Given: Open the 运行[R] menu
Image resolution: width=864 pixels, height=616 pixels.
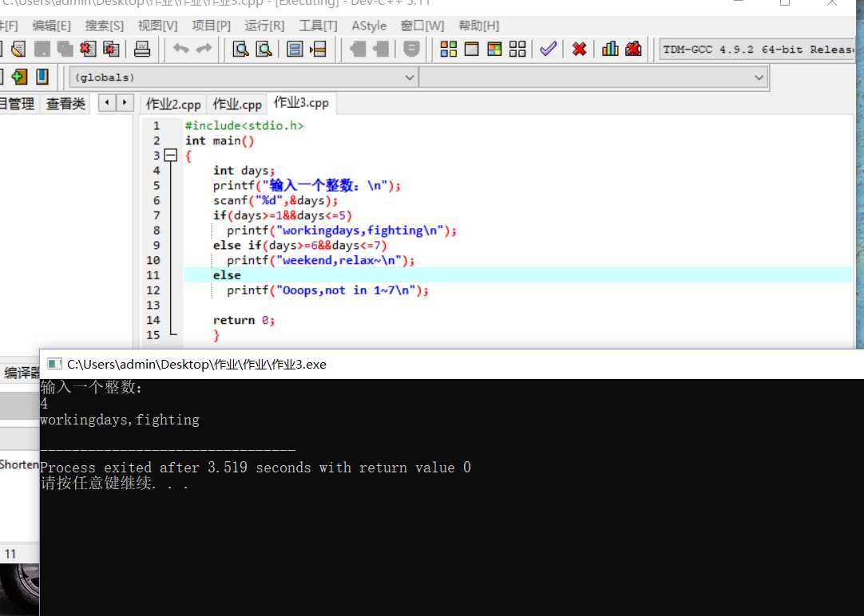Looking at the screenshot, I should pos(264,26).
